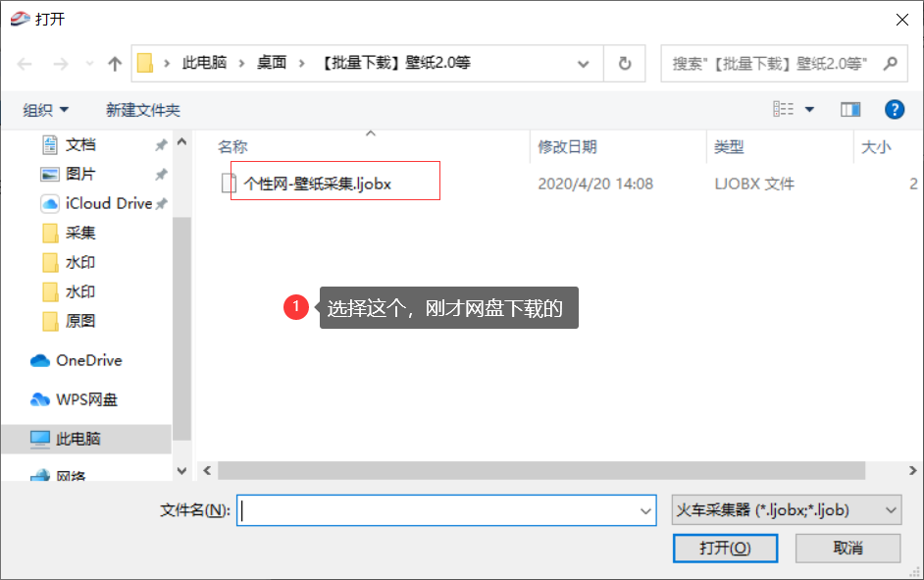Click the 打开(O) button
Viewport: 924px width, 580px height.
pos(725,549)
